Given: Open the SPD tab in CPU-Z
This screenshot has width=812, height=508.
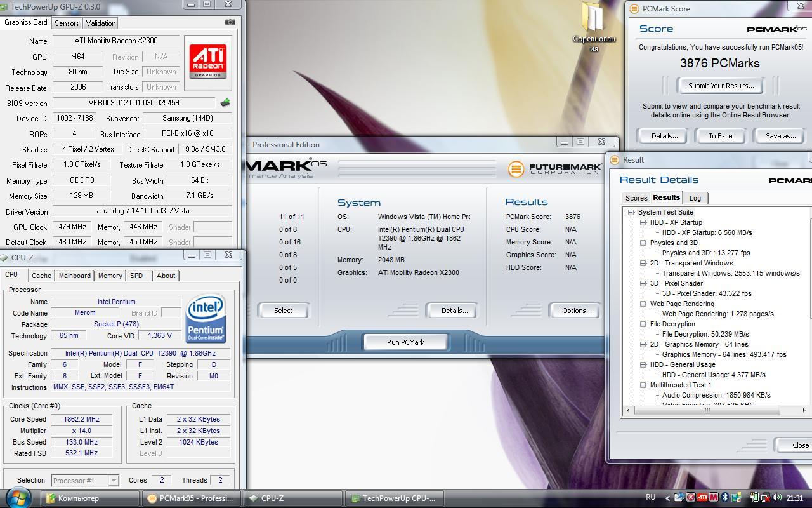Looking at the screenshot, I should (x=136, y=276).
